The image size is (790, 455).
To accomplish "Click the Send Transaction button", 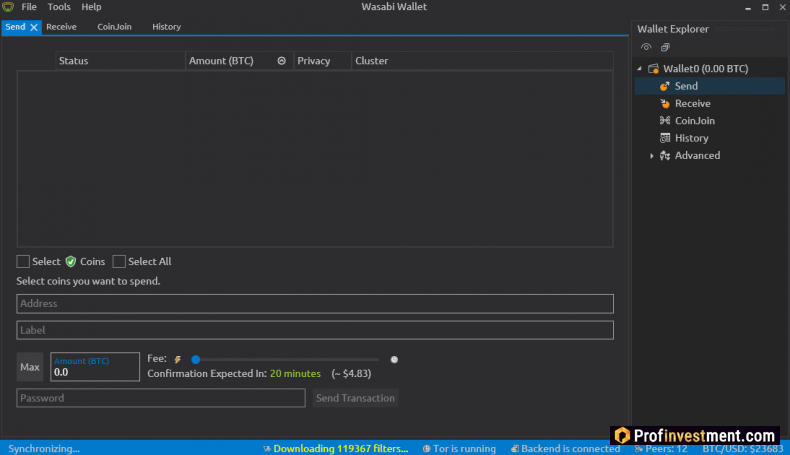I will click(x=355, y=398).
